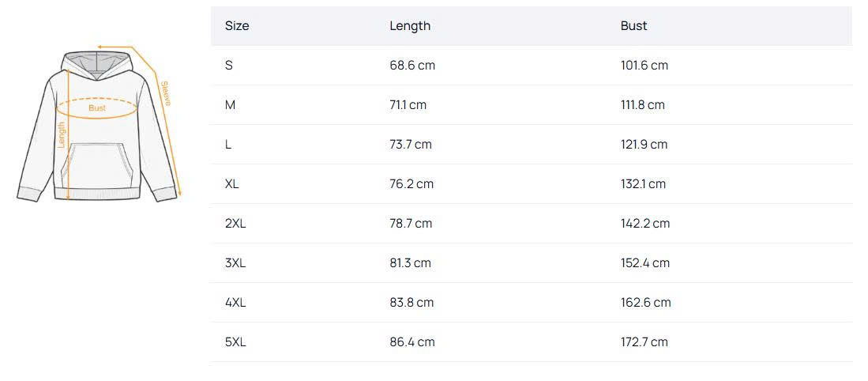This screenshot has width=868, height=381.
Task: Click the hood area of hoodie illustration
Action: pyautogui.click(x=96, y=62)
